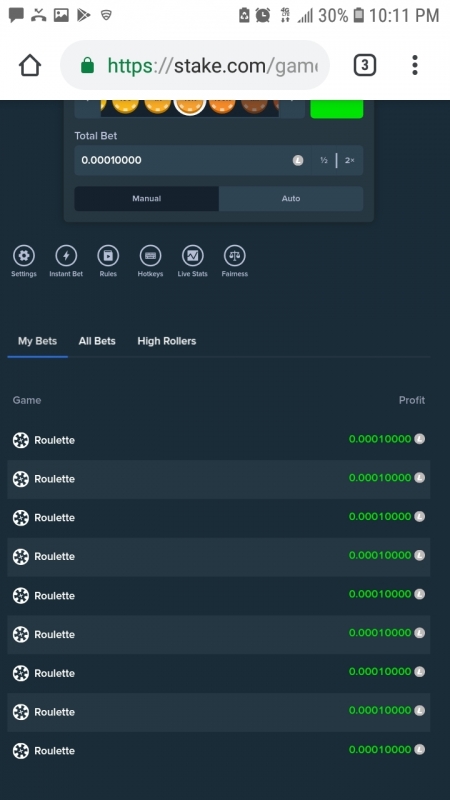This screenshot has height=800, width=450.
Task: Halve the total bet with ½ button
Action: [323, 160]
